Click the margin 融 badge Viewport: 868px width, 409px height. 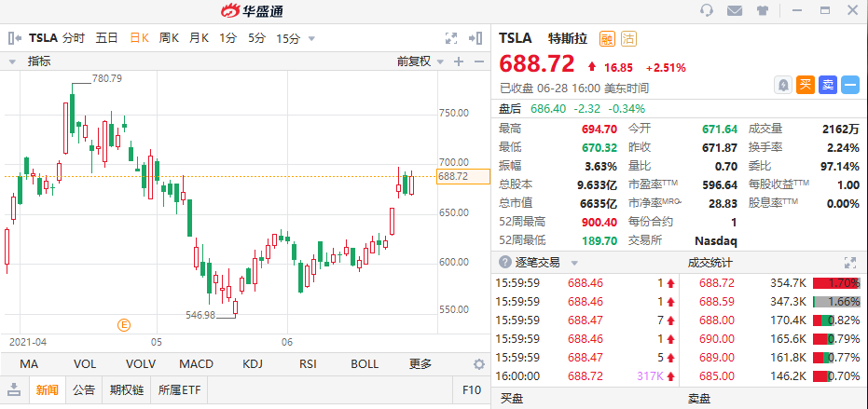pos(607,38)
